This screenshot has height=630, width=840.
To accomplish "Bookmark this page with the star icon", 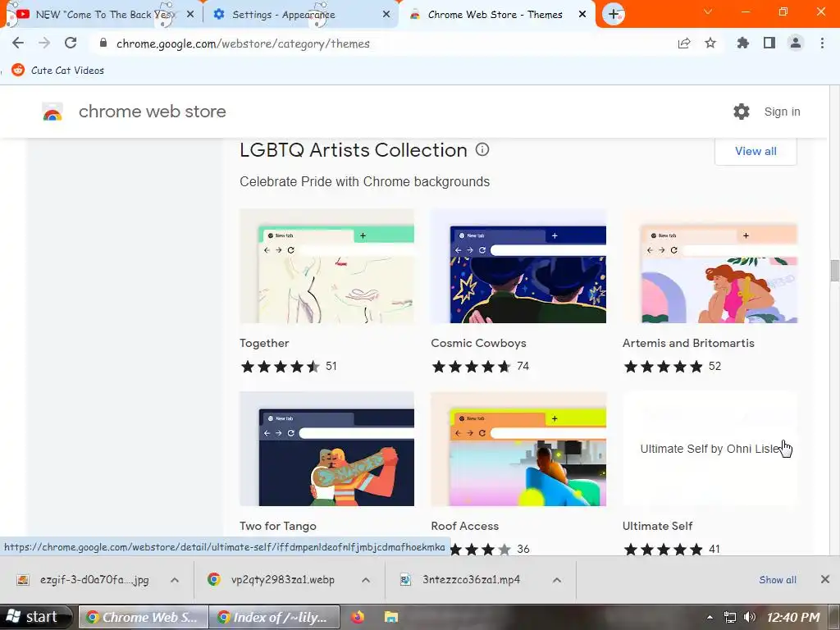I will 710,43.
